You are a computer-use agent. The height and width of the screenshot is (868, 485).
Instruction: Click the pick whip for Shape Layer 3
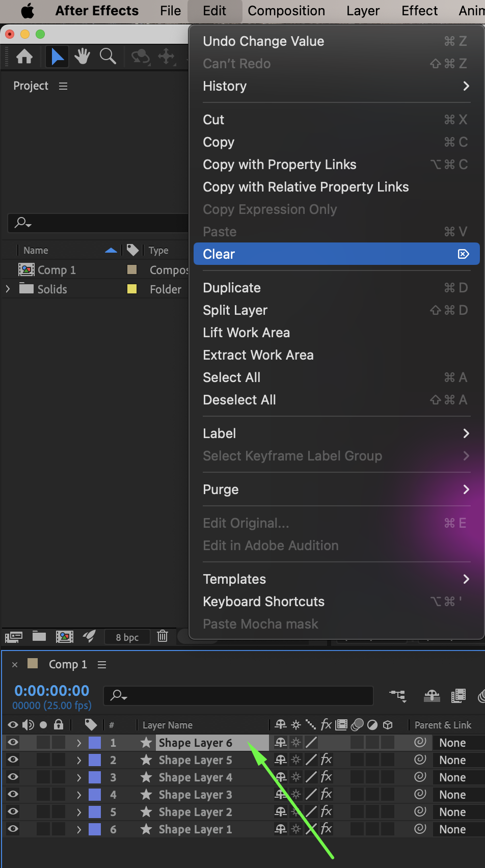click(420, 795)
